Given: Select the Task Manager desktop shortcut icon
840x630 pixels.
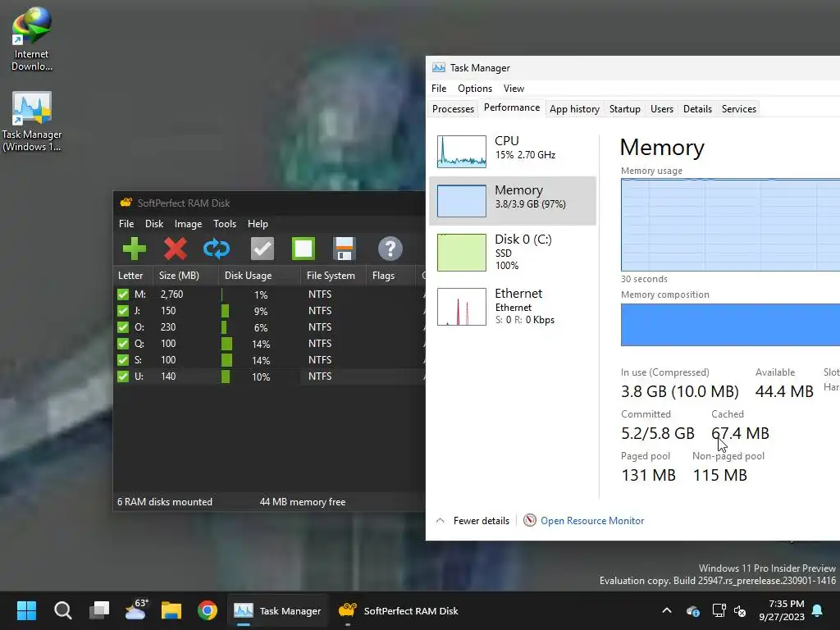Looking at the screenshot, I should click(32, 122).
